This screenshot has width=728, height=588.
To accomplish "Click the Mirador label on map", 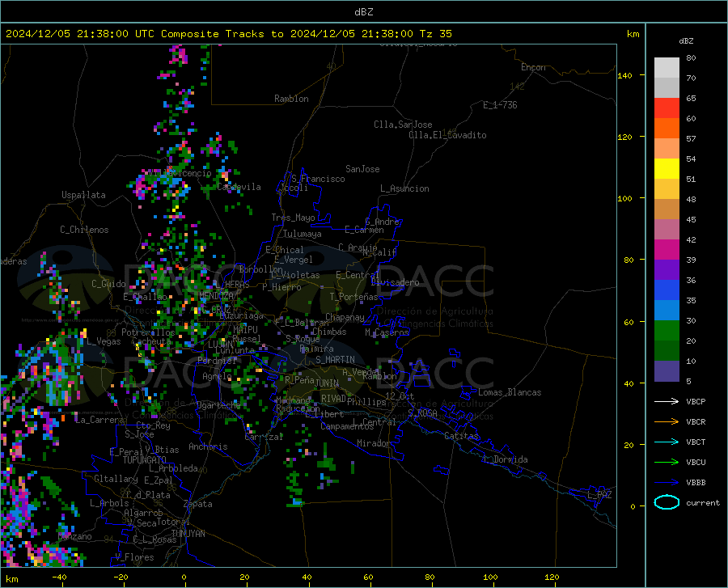I will [x=373, y=443].
